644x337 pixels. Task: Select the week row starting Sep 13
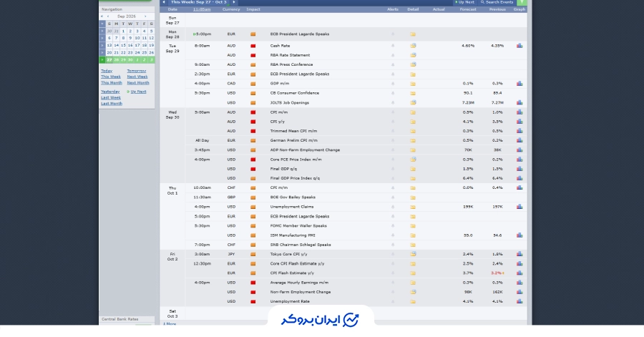pos(102,45)
